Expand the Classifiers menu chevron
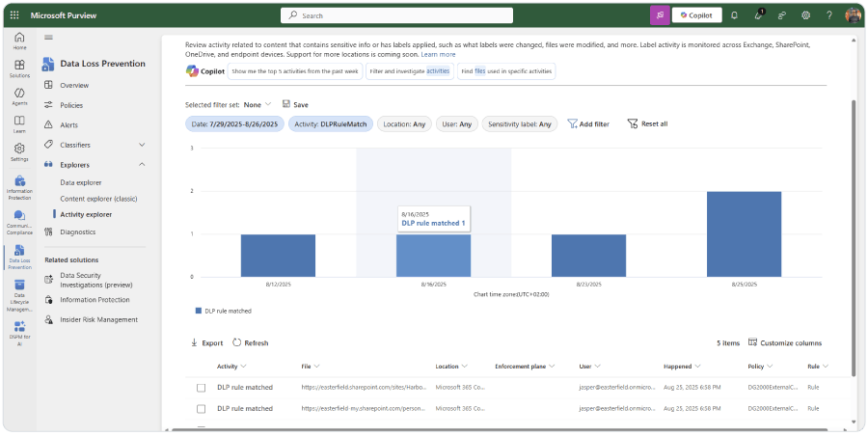 [x=142, y=145]
